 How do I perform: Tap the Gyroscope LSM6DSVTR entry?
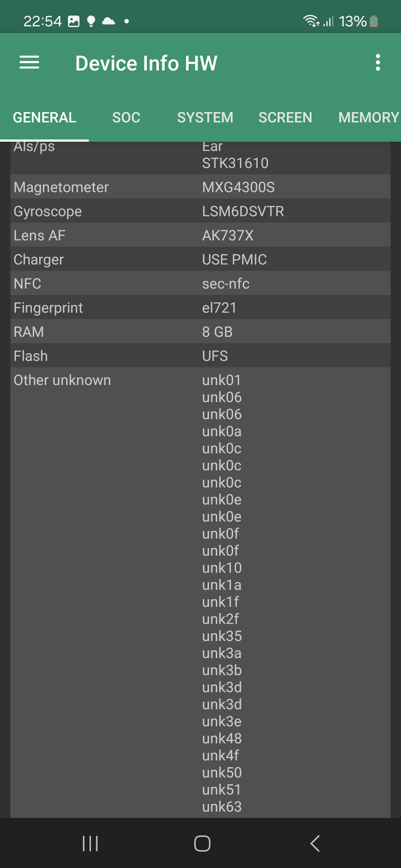coord(200,211)
